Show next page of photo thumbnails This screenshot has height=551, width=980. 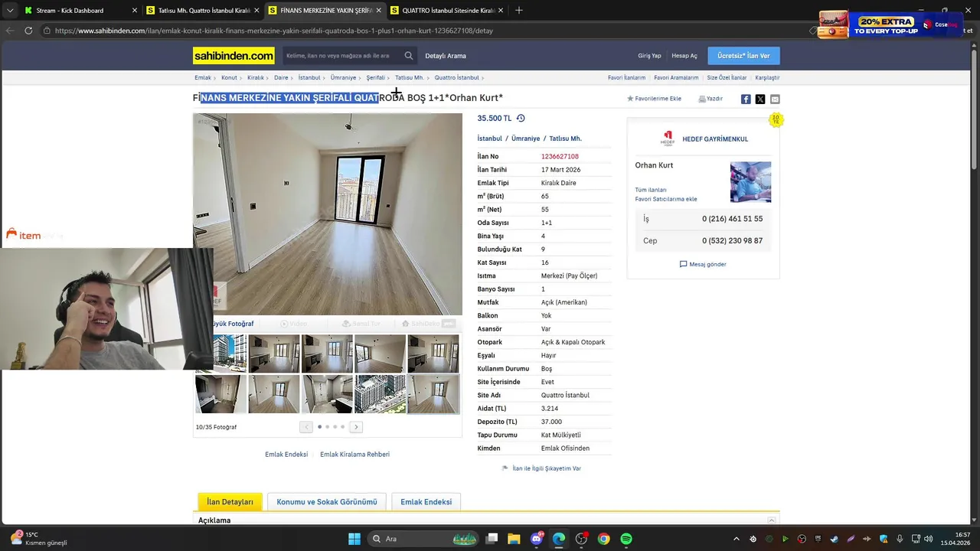[356, 427]
